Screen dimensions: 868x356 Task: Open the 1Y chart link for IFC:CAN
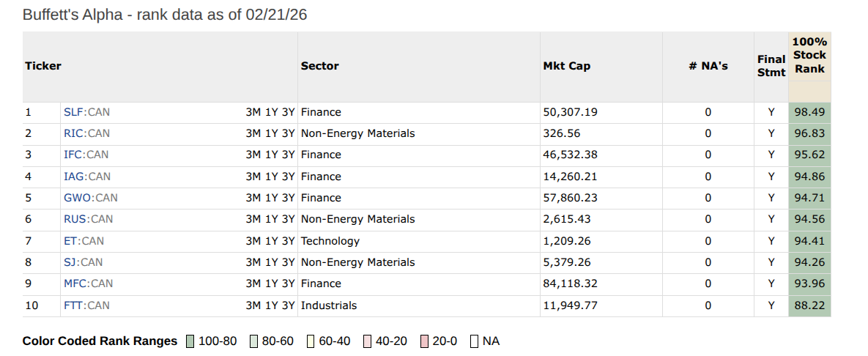click(x=271, y=155)
